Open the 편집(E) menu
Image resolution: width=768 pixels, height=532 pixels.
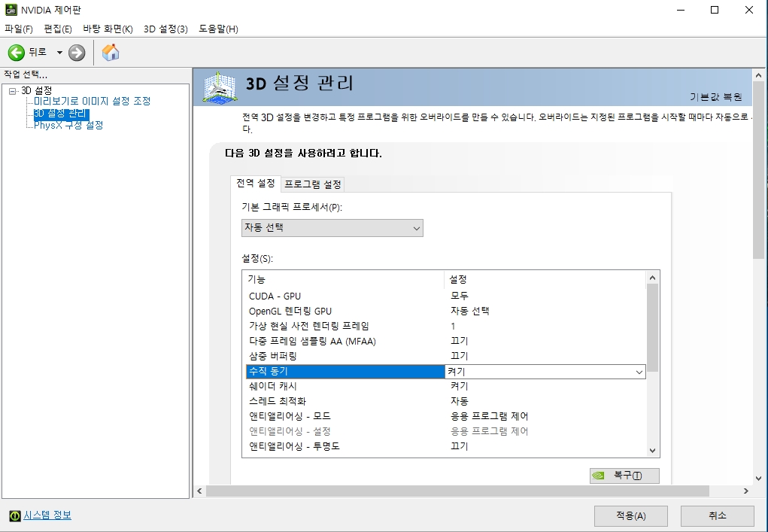click(58, 29)
